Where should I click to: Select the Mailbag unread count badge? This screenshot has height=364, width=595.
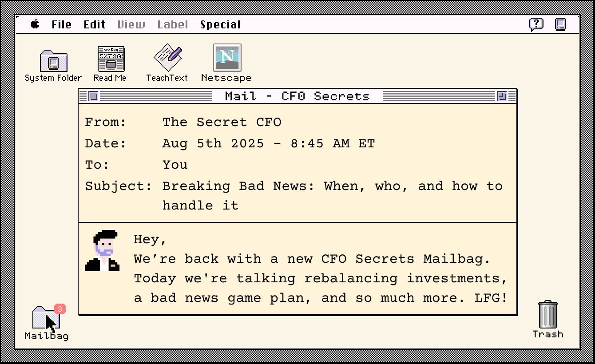coord(60,309)
